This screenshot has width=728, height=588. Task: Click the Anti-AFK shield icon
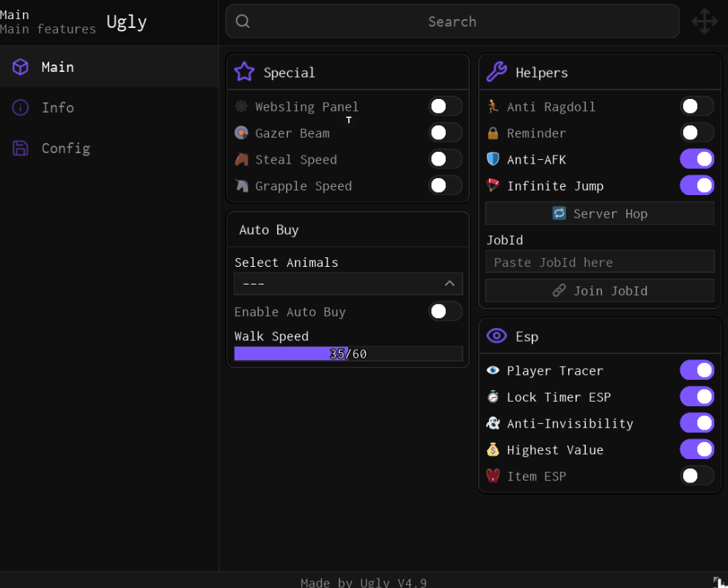[493, 159]
